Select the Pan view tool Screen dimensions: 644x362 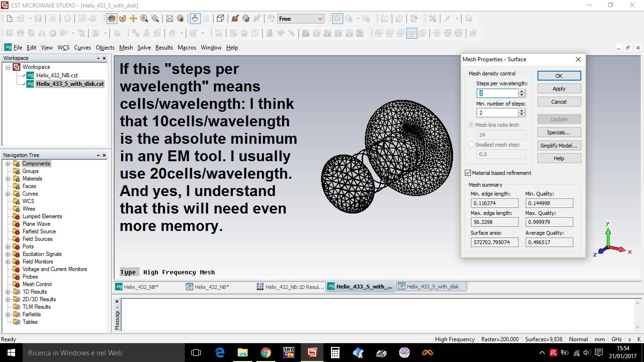tap(133, 19)
